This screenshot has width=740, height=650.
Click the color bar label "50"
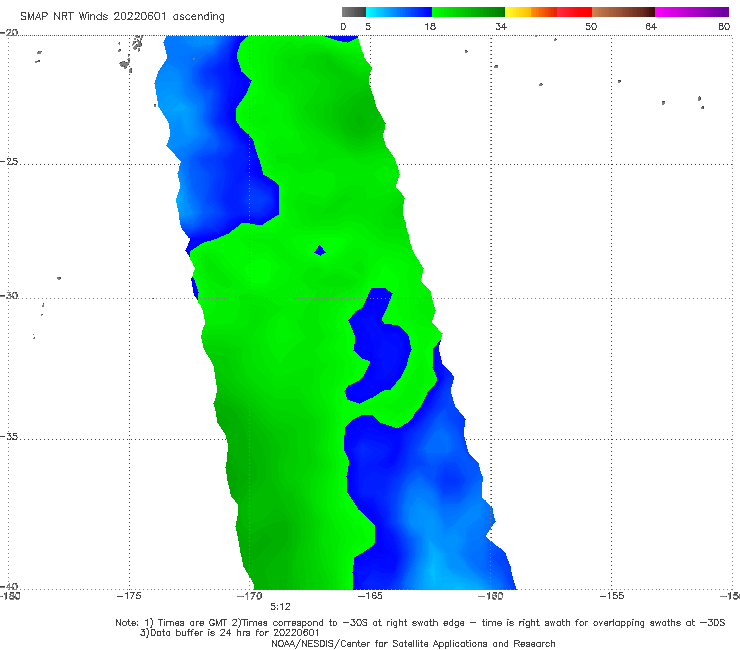pos(591,27)
